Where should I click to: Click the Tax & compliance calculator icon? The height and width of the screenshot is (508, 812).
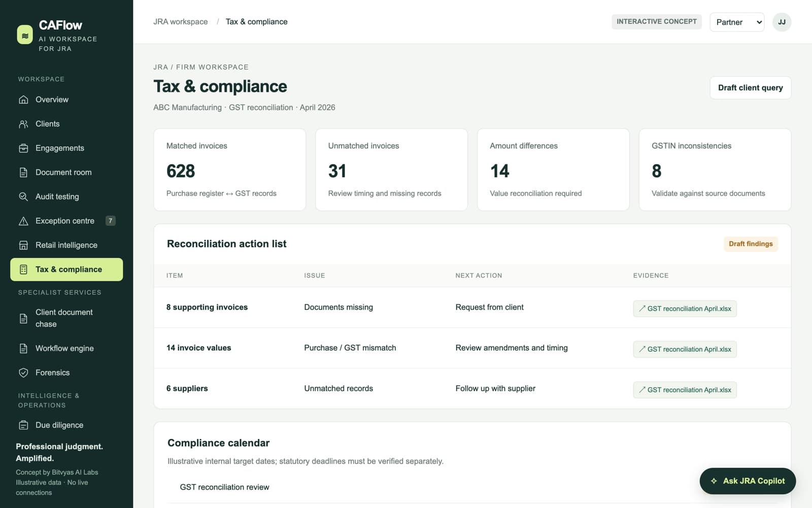(23, 269)
